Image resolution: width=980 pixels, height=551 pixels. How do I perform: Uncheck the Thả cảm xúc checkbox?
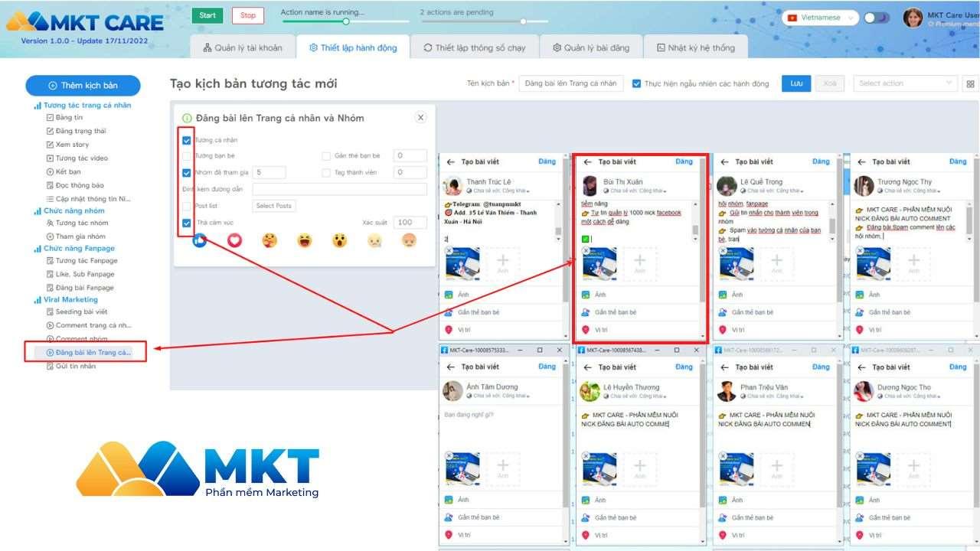click(187, 223)
